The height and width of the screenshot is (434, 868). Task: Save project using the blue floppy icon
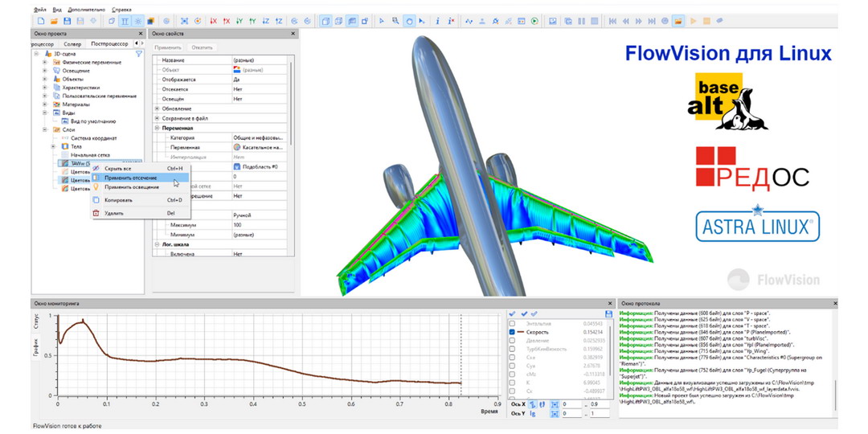[67, 21]
